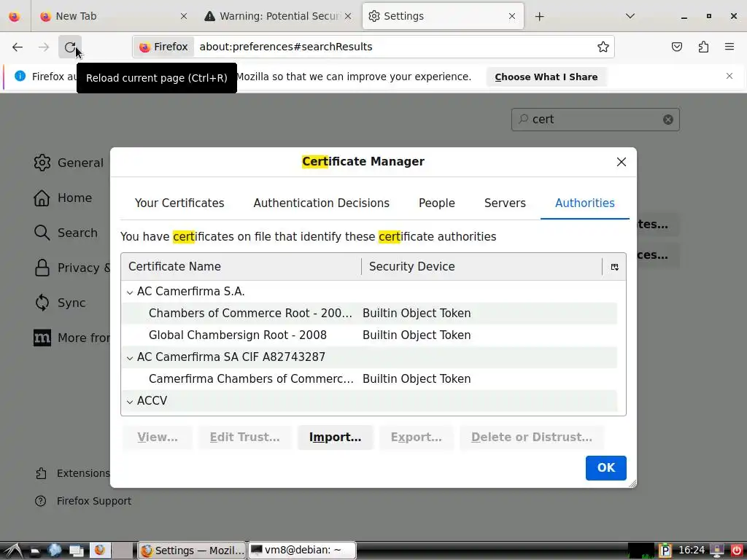Sort by Security Device column header
747x560 pixels.
(482, 267)
